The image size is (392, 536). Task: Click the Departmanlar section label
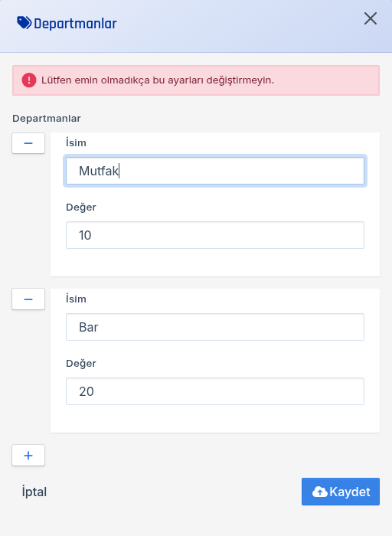pyautogui.click(x=47, y=119)
